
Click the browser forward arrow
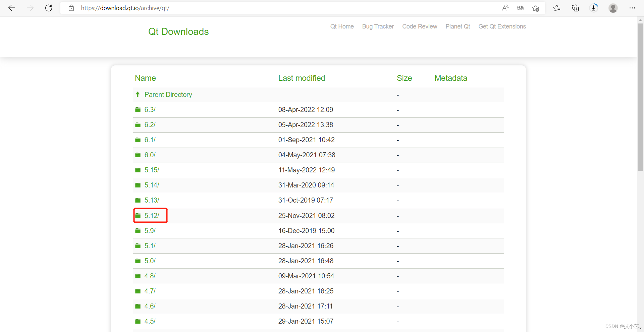click(30, 8)
